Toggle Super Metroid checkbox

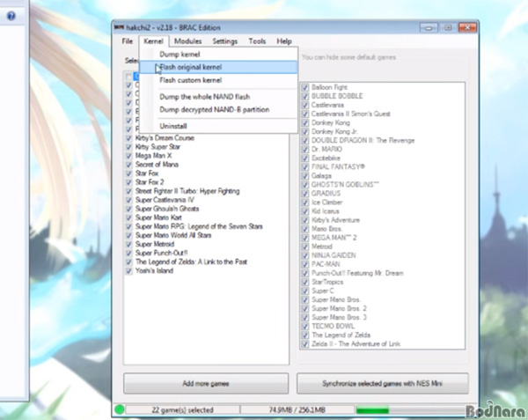(128, 244)
